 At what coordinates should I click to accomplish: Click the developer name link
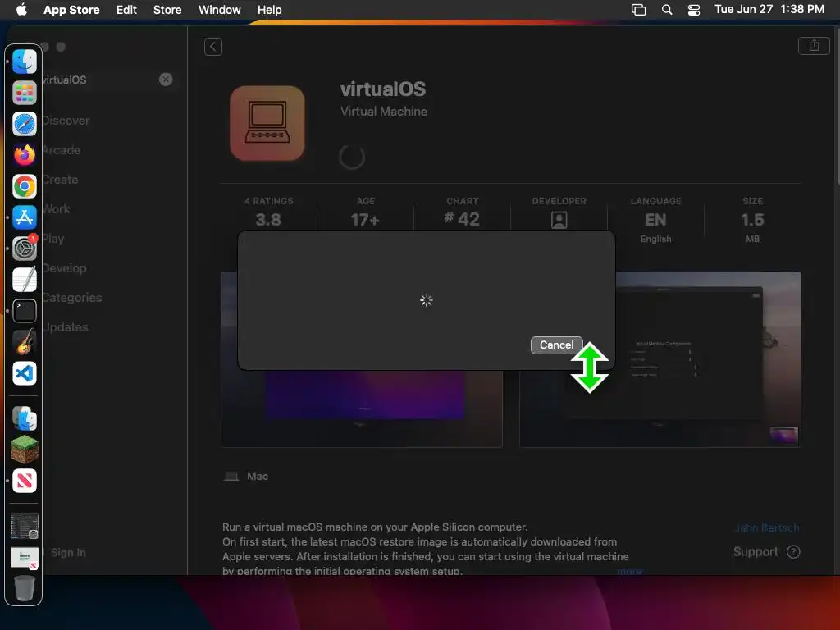[x=767, y=527]
